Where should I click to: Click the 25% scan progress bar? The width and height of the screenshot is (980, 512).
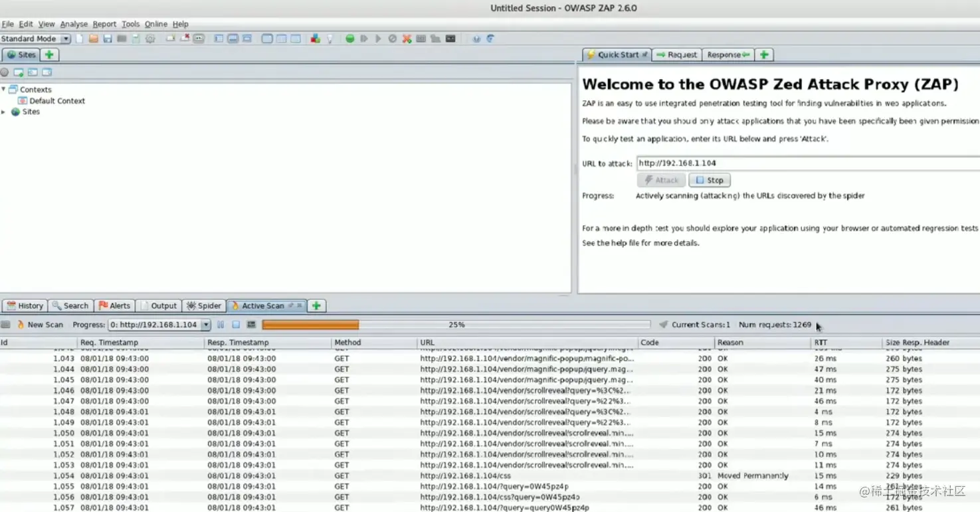pos(456,325)
